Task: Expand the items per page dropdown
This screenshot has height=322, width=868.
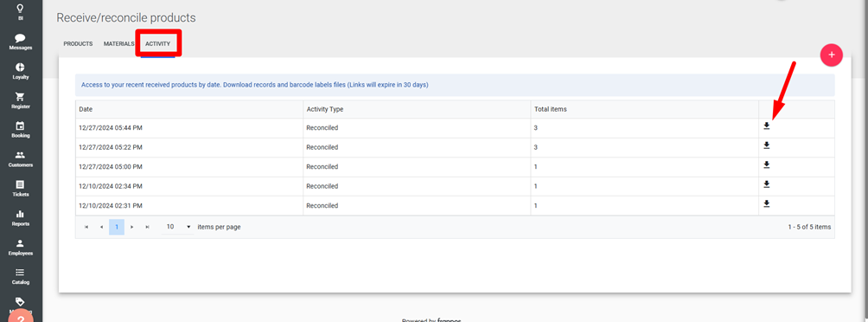Action: tap(178, 227)
